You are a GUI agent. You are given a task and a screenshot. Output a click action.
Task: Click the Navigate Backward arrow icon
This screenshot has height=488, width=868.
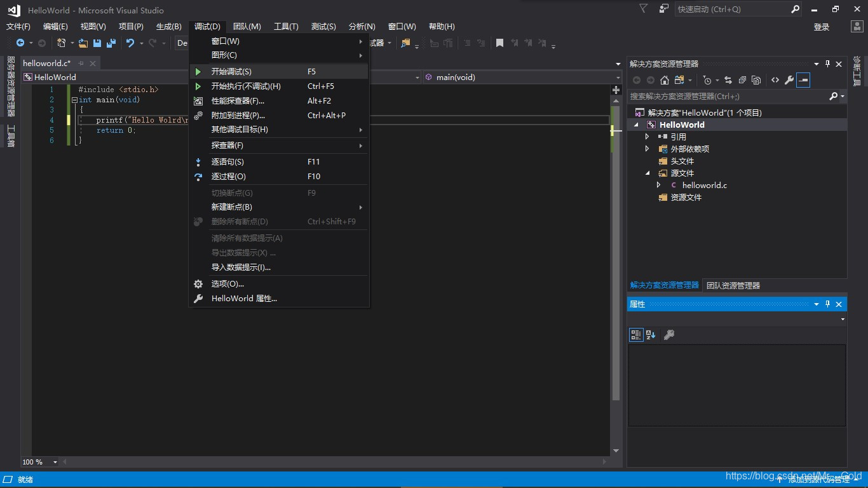(x=20, y=43)
